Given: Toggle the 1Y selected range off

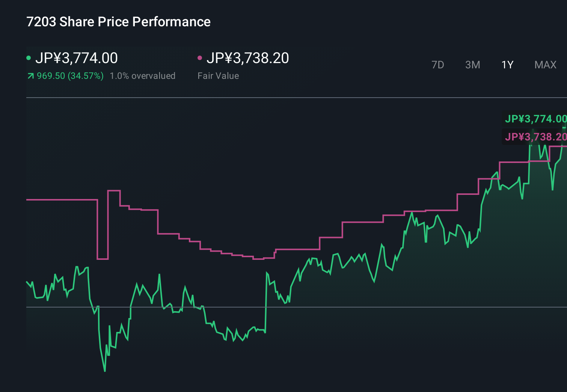Looking at the screenshot, I should (507, 65).
